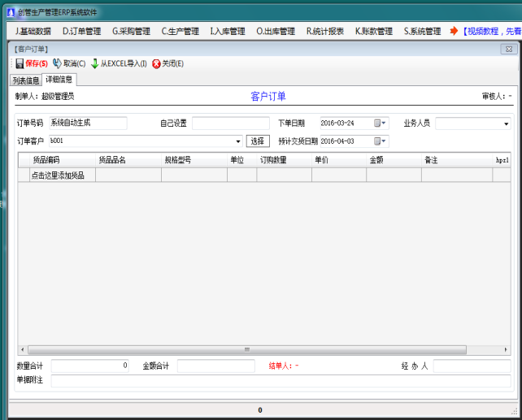Expand the 业务人员 dropdown
The width and height of the screenshot is (522, 420).
point(506,124)
